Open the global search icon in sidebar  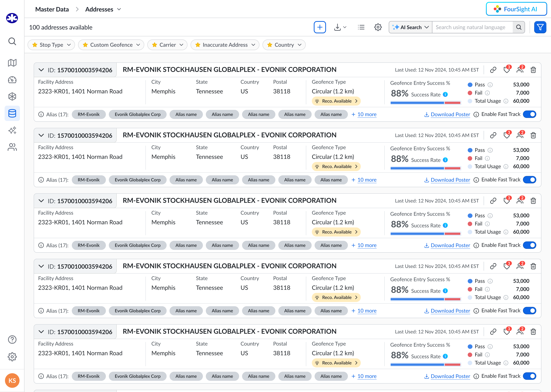(x=12, y=42)
